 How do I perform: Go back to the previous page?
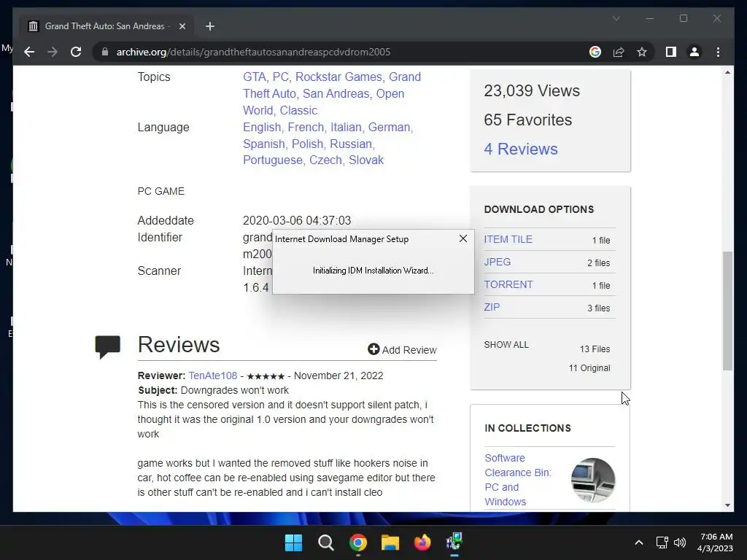[x=29, y=52]
